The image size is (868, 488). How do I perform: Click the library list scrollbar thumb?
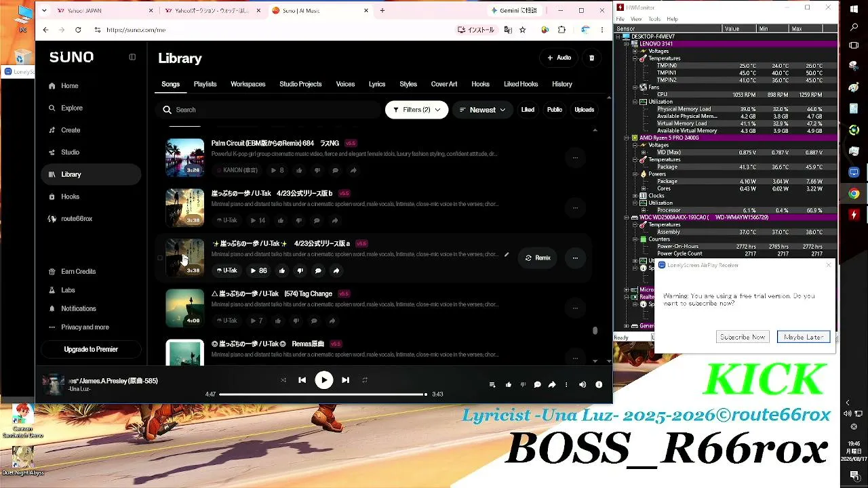click(595, 331)
